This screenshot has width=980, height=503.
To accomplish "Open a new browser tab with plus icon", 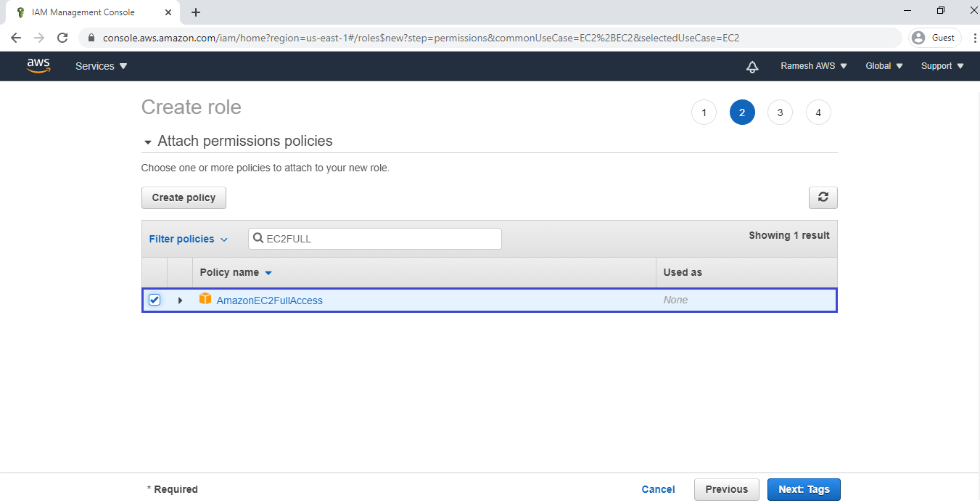I will pyautogui.click(x=196, y=12).
